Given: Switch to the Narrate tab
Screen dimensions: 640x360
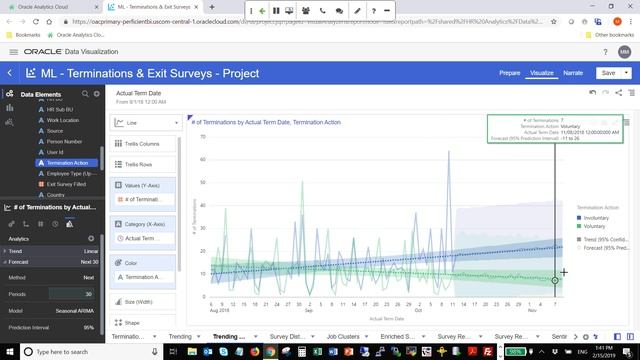Looking at the screenshot, I should click(573, 73).
